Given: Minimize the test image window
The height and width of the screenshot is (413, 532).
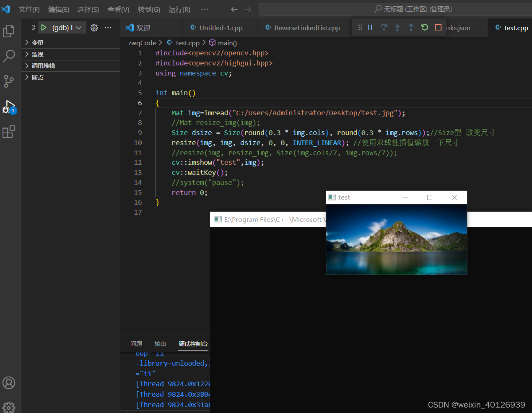Looking at the screenshot, I should [x=405, y=197].
